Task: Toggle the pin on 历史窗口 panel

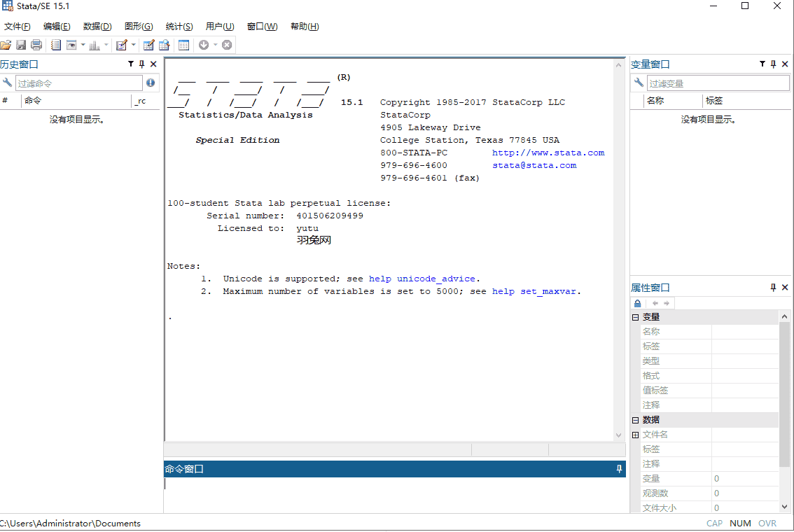Action: click(x=141, y=64)
